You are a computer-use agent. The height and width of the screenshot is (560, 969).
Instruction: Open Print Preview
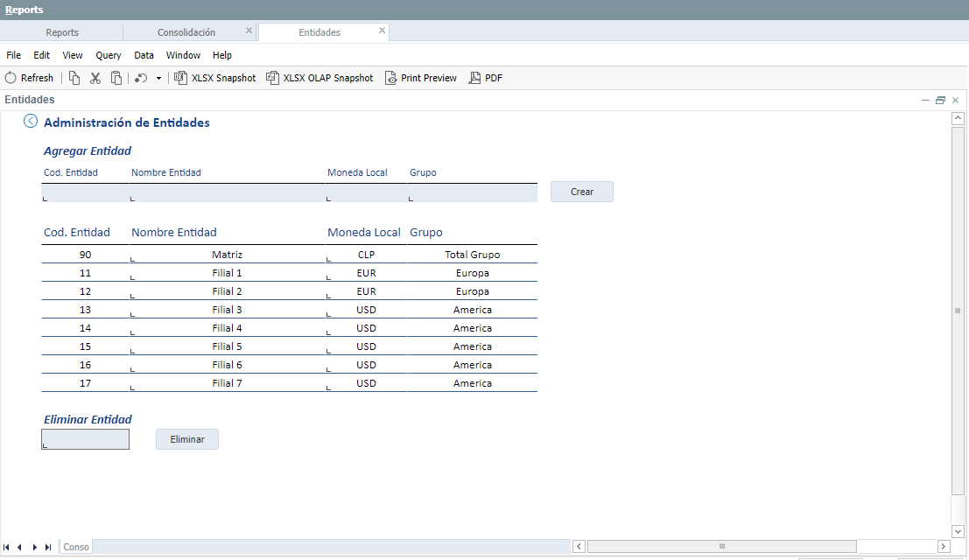click(421, 78)
